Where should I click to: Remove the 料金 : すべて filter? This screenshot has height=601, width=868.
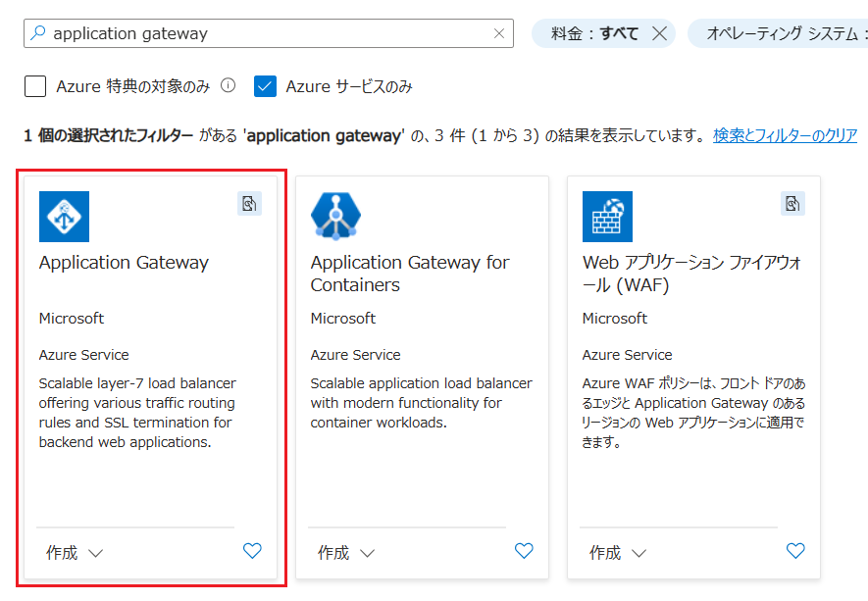(x=659, y=33)
